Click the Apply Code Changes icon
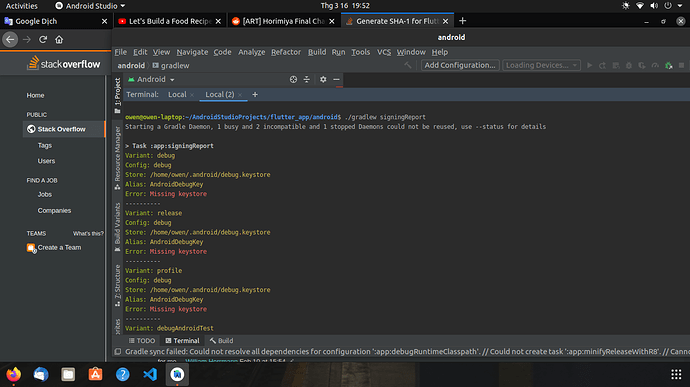The image size is (690, 387). point(616,65)
